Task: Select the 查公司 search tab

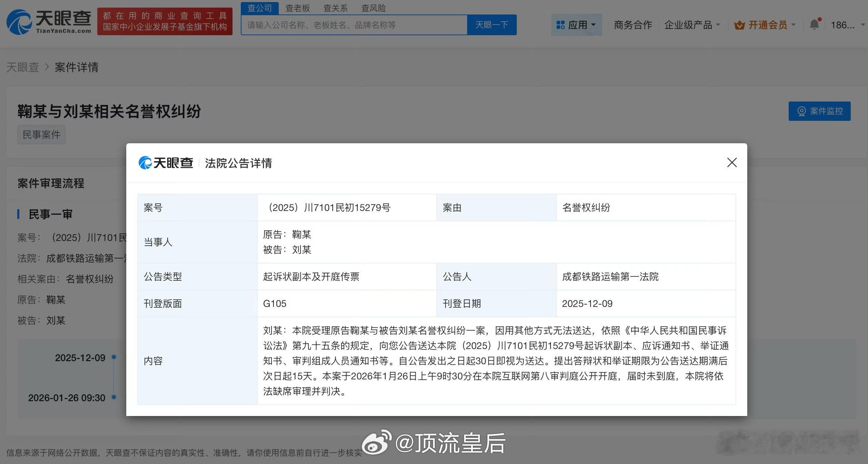Action: point(259,8)
